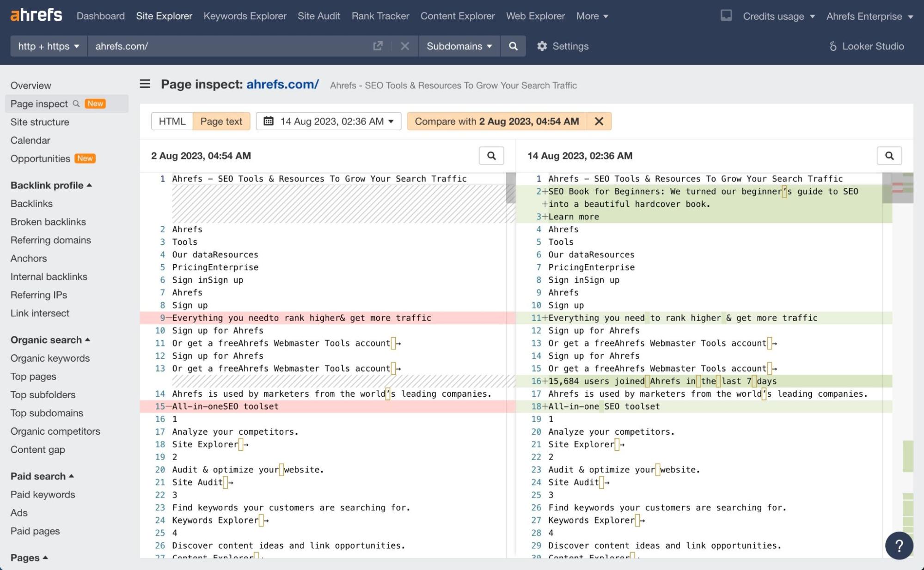The width and height of the screenshot is (924, 570).
Task: Open search in the 2 Aug diff pane
Action: 491,156
